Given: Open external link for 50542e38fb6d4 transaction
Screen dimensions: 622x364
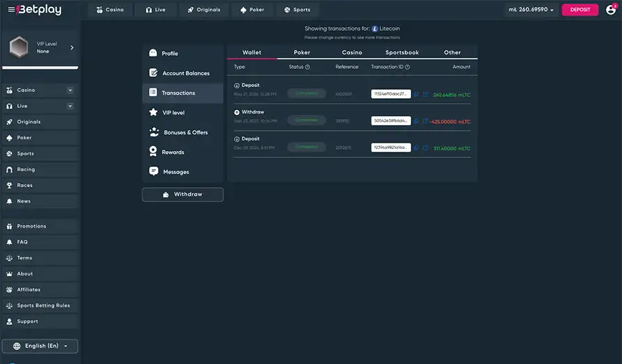Looking at the screenshot, I should [426, 121].
